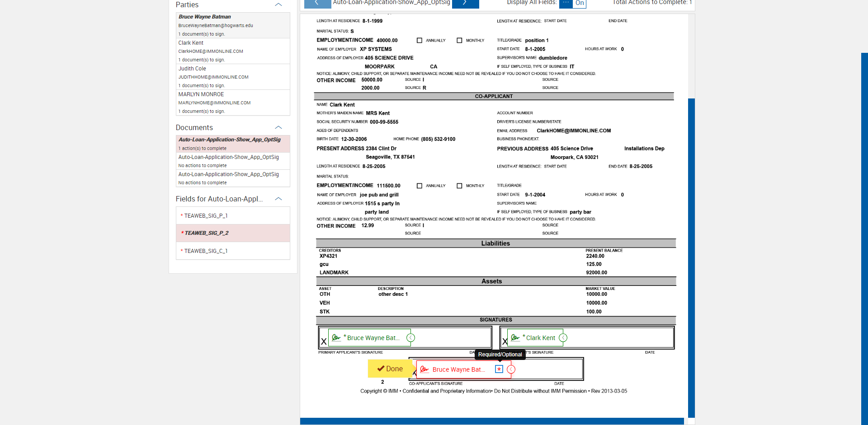Click the email JUDITHHOME@IMMONLINE.COM
Image resolution: width=868 pixels, height=425 pixels.
pyautogui.click(x=213, y=77)
